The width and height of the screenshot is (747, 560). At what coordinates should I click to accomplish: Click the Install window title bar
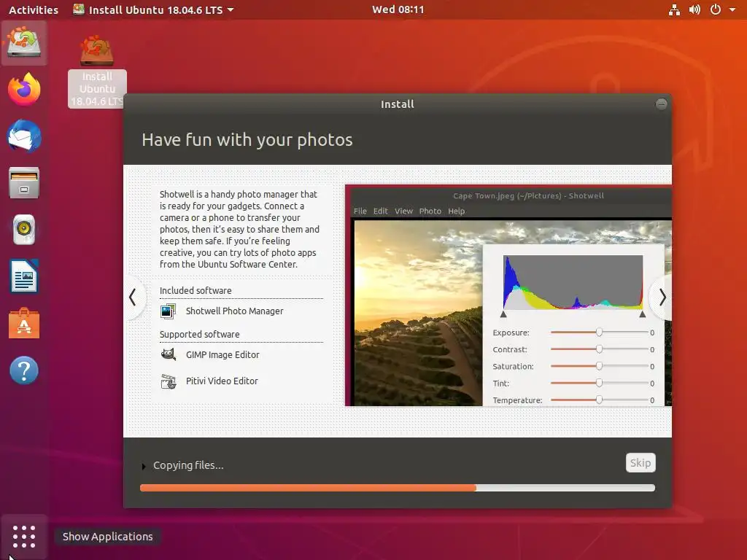point(398,104)
